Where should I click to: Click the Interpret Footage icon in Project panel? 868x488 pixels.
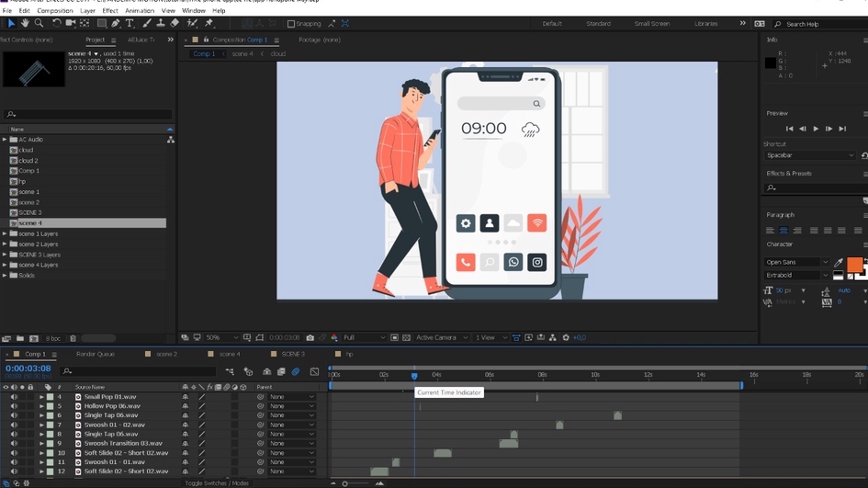6,338
